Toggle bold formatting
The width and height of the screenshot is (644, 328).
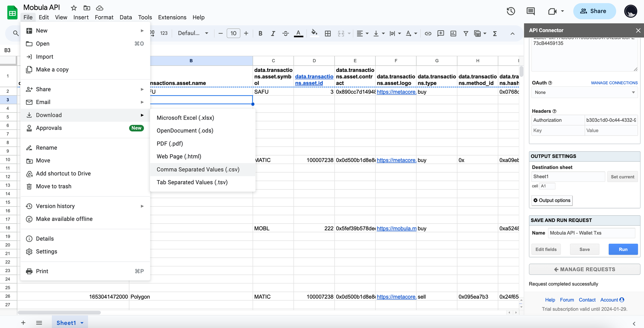pos(260,33)
